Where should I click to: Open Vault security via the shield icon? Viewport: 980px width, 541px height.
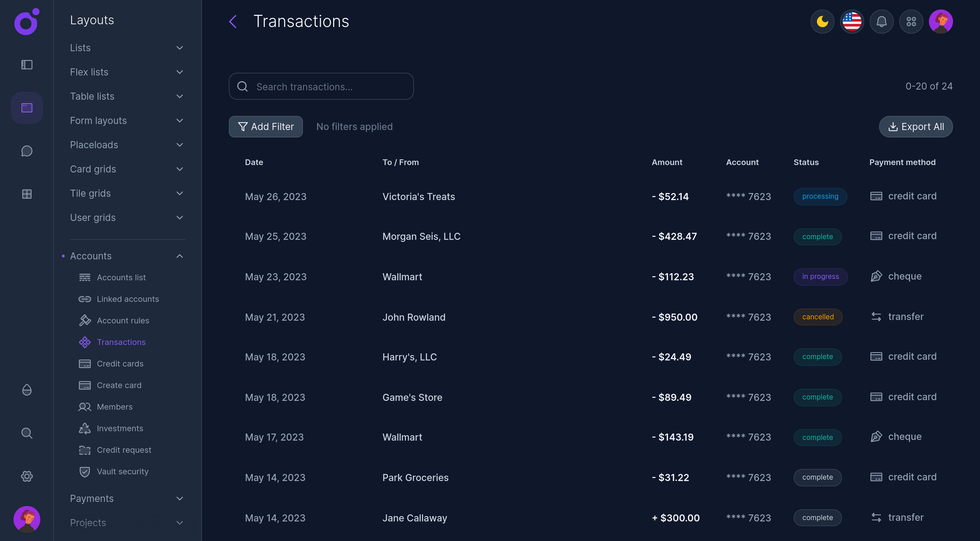84,472
